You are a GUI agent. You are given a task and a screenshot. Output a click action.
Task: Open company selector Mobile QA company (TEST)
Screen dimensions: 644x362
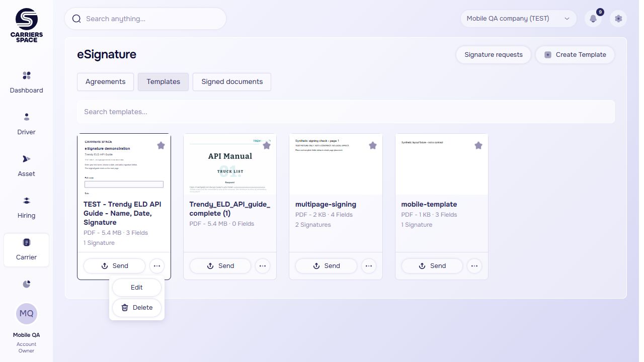click(x=518, y=19)
